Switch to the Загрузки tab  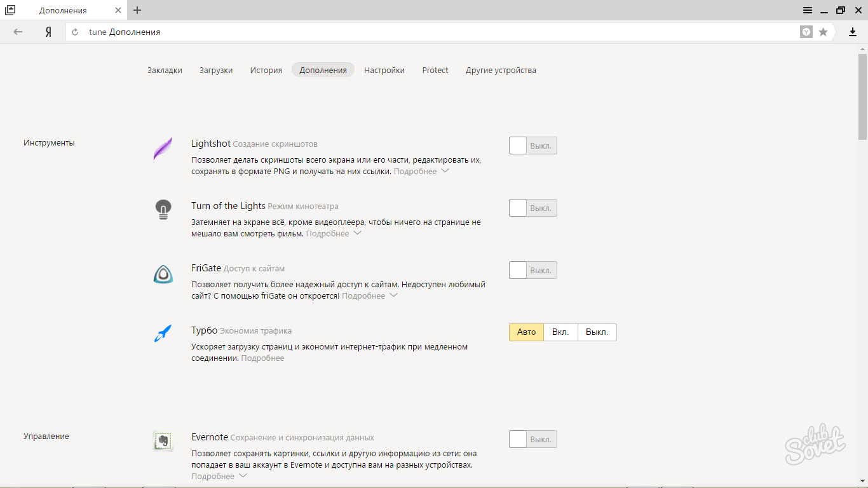point(216,71)
